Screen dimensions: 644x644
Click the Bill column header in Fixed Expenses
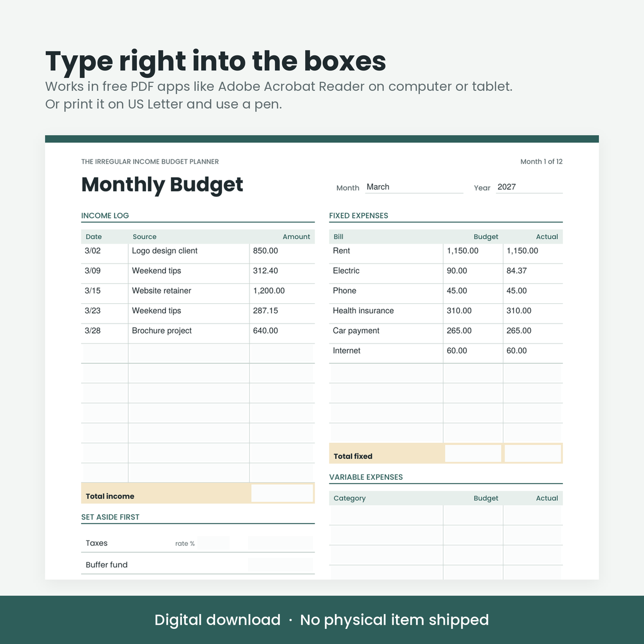(339, 237)
